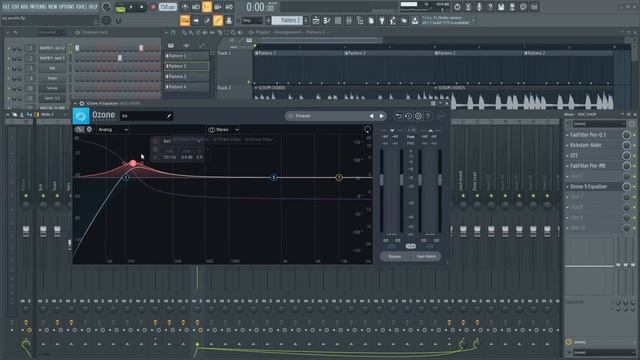
Task: Open the ADD menu
Action: (x=24, y=7)
